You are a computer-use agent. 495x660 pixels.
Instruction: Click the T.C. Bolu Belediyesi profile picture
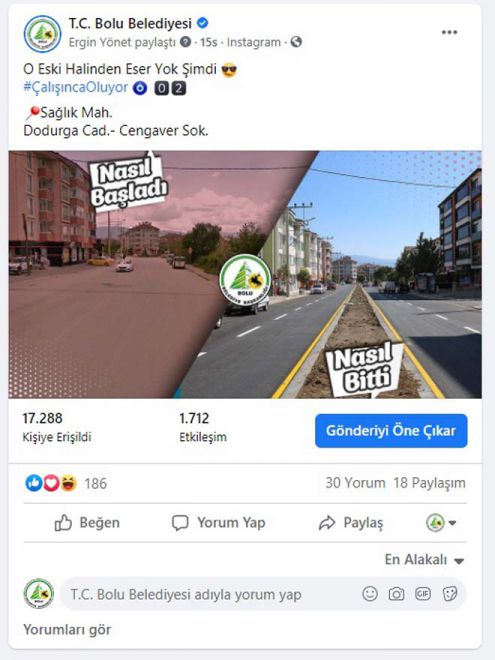(43, 34)
